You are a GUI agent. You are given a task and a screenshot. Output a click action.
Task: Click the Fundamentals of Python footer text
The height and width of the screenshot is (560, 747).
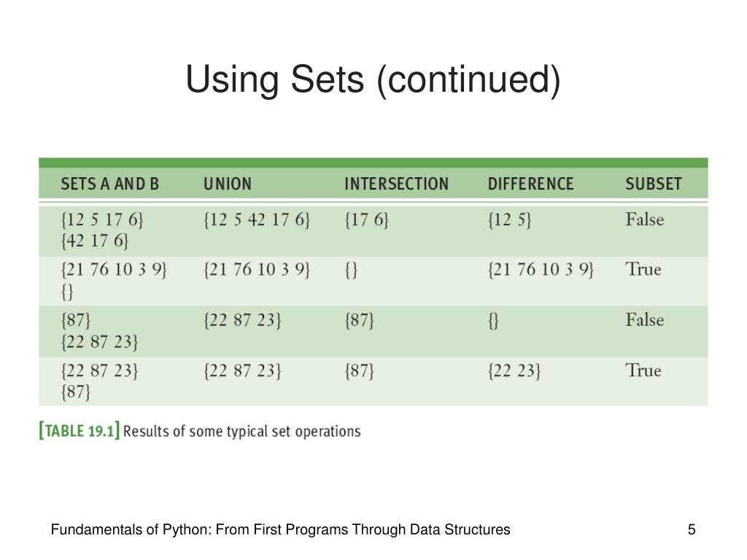(281, 529)
